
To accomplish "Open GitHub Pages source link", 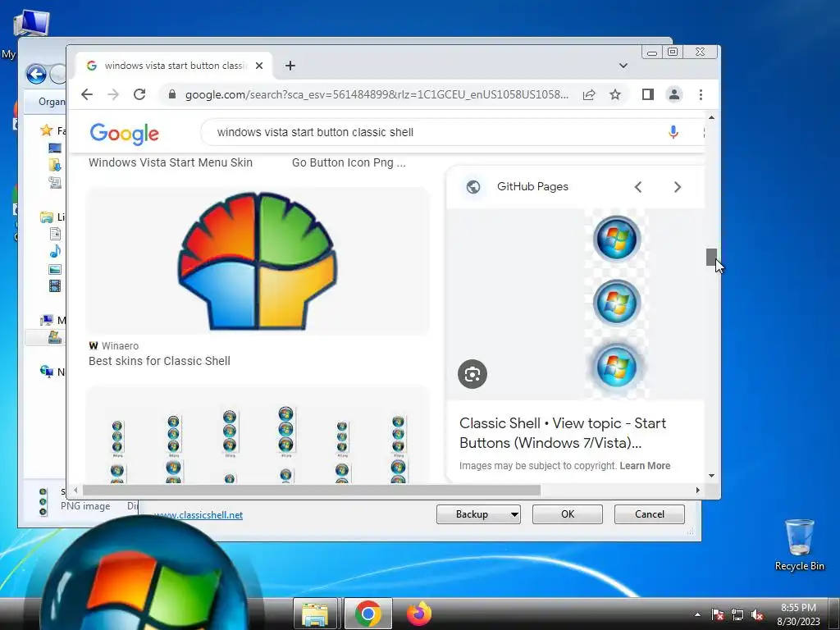I will click(532, 186).
